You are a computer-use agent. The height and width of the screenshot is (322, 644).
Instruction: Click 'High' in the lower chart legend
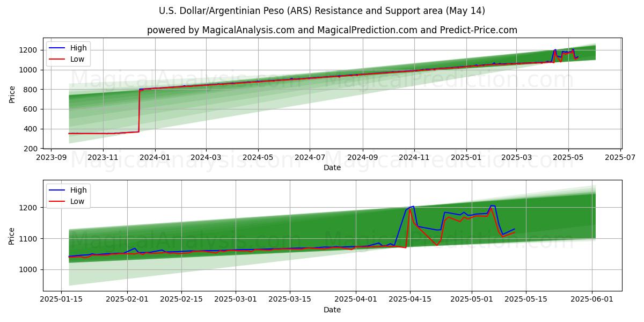click(x=78, y=190)
